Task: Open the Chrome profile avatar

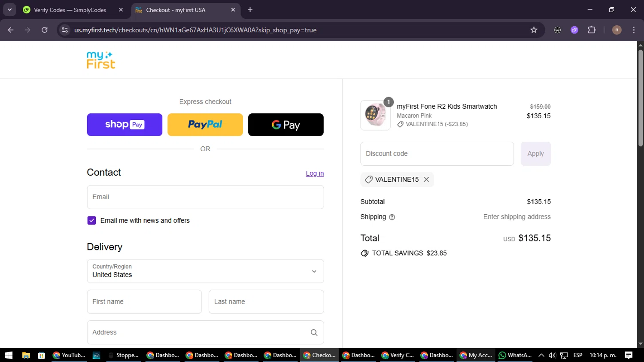Action: pos(617,30)
